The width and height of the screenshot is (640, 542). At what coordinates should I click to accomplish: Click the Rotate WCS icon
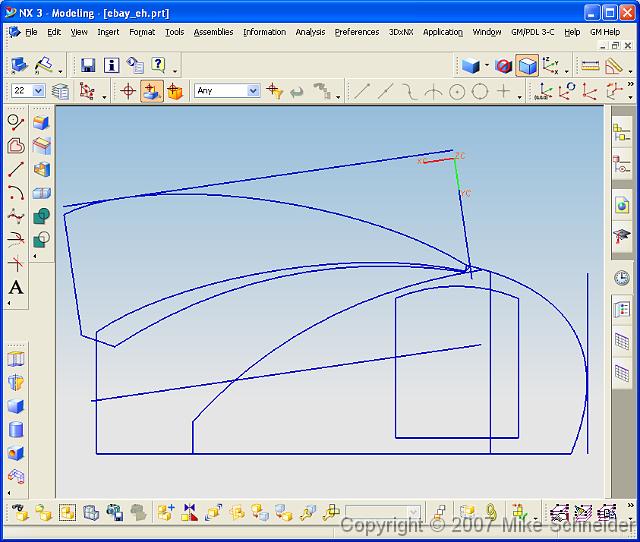click(567, 91)
